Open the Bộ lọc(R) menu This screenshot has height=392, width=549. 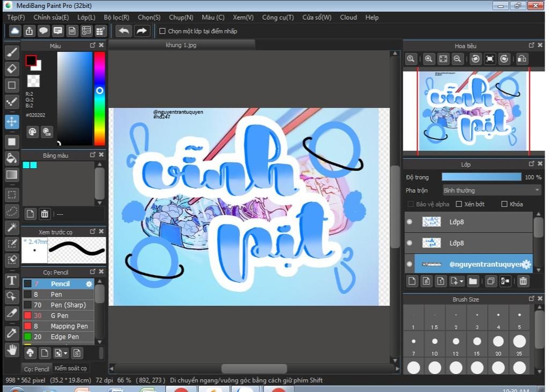116,17
